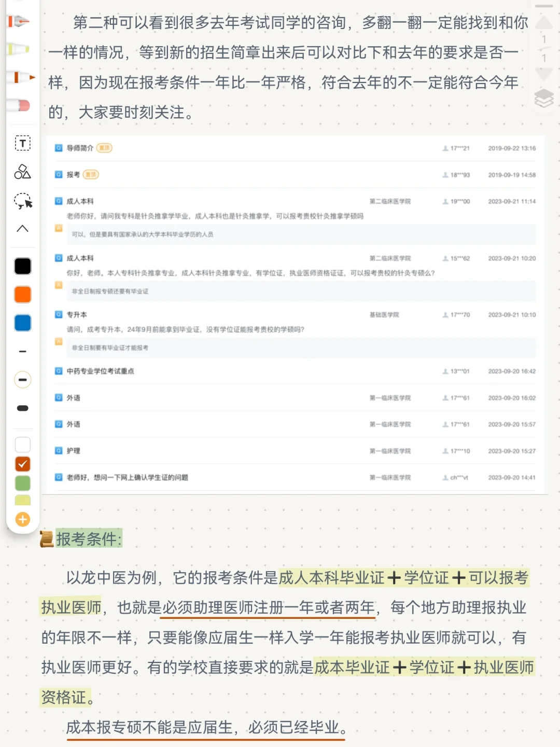Select the thickest stroke width
Image resolution: width=560 pixels, height=747 pixels.
pyautogui.click(x=23, y=408)
